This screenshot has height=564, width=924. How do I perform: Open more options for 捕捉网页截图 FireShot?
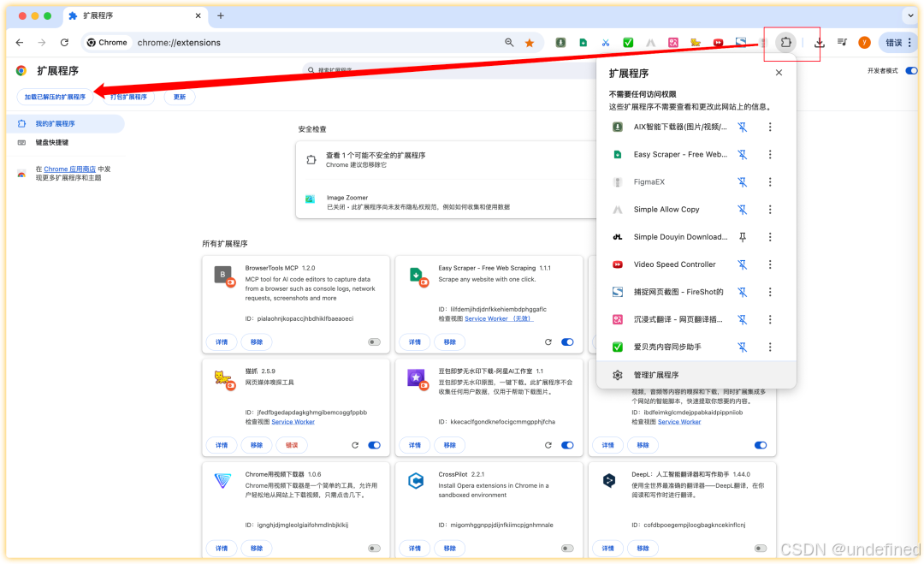pyautogui.click(x=770, y=292)
